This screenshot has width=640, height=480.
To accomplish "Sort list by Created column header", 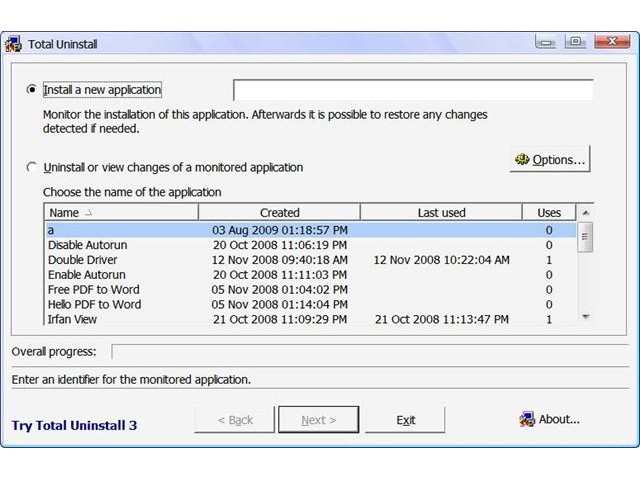I will [x=279, y=213].
